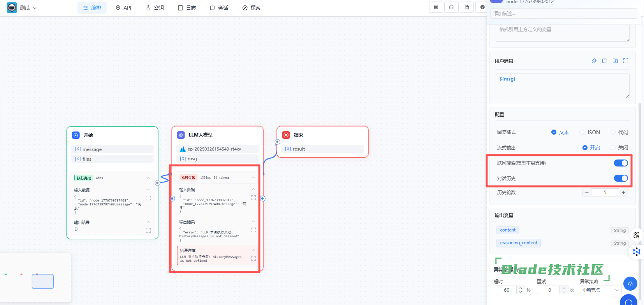
Task: Click the database icon in top toolbar
Action: click(451, 7)
